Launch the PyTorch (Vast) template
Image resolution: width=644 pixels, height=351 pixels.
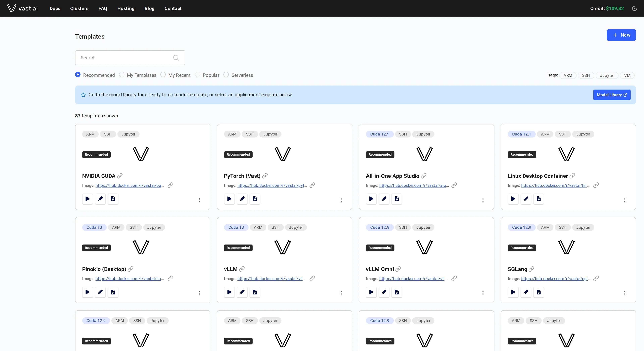[229, 199]
